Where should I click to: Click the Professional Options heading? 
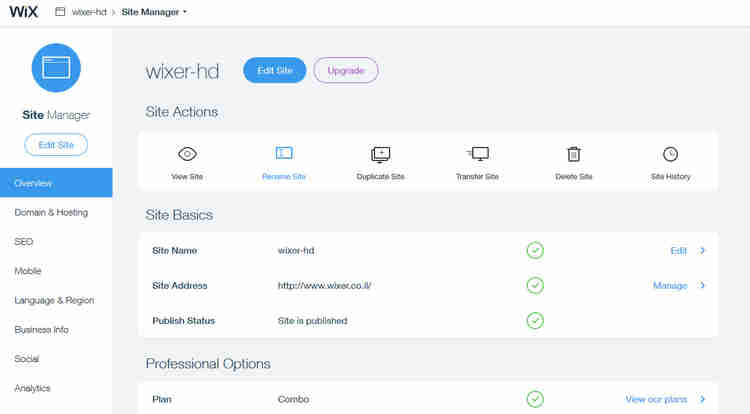(x=208, y=364)
